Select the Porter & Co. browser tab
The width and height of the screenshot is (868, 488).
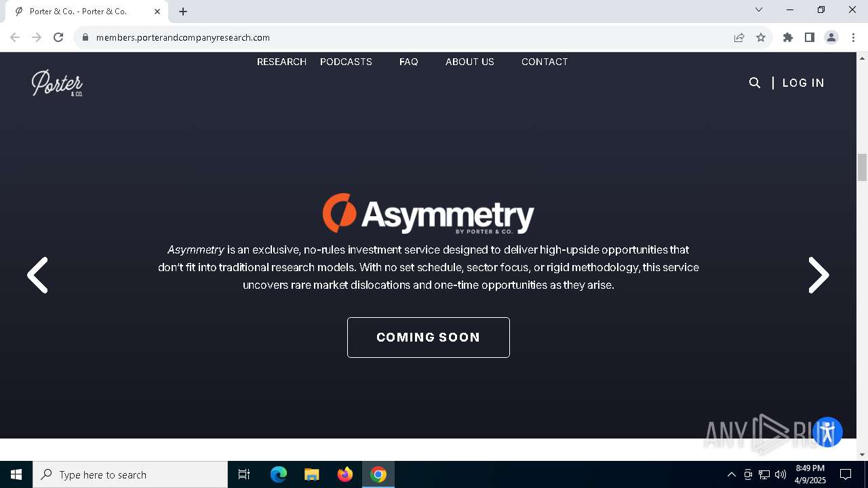point(85,12)
